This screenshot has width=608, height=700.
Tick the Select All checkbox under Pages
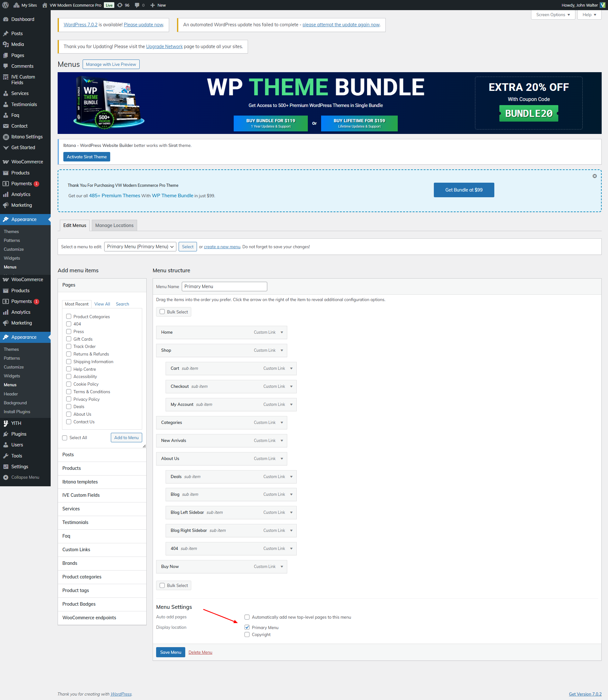pos(65,438)
